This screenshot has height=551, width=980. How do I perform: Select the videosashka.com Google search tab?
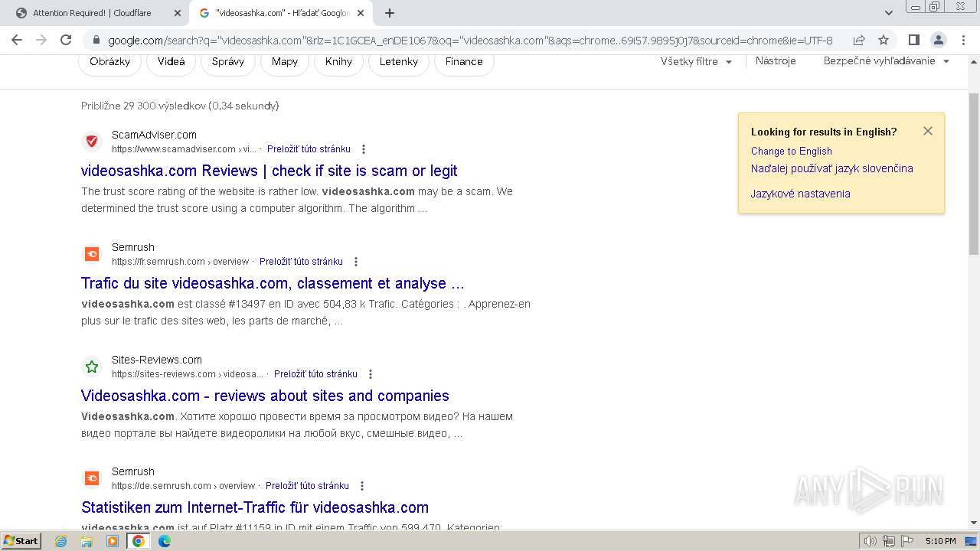[x=279, y=13]
